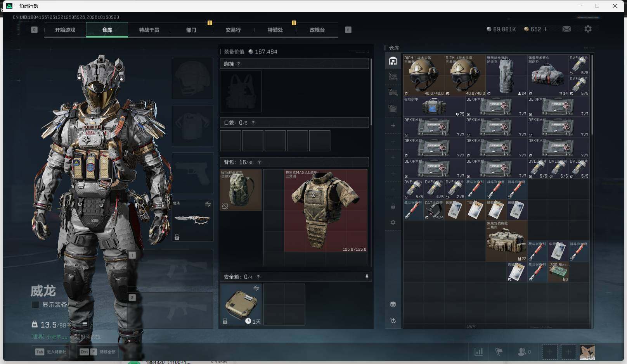
Task: Open the 部门 tab
Action: coord(191,30)
